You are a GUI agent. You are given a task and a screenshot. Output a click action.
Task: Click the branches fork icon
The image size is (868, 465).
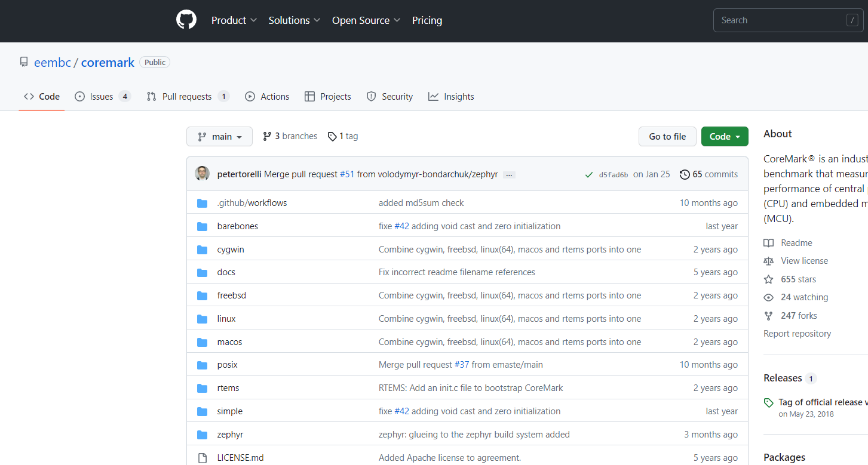point(267,136)
